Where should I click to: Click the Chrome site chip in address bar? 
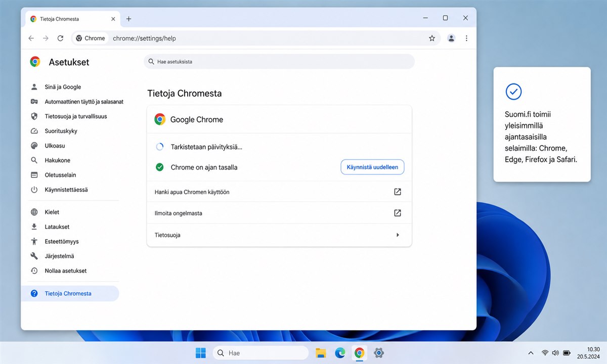[x=90, y=38]
